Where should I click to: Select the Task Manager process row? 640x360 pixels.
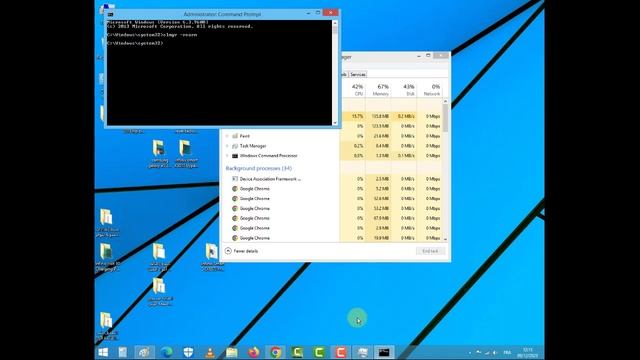pyautogui.click(x=333, y=146)
